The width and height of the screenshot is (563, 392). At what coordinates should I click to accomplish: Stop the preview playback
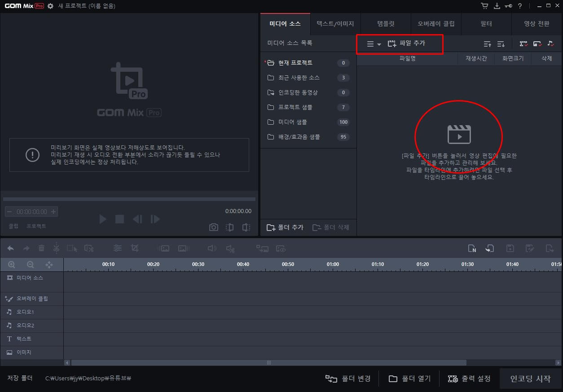(119, 219)
